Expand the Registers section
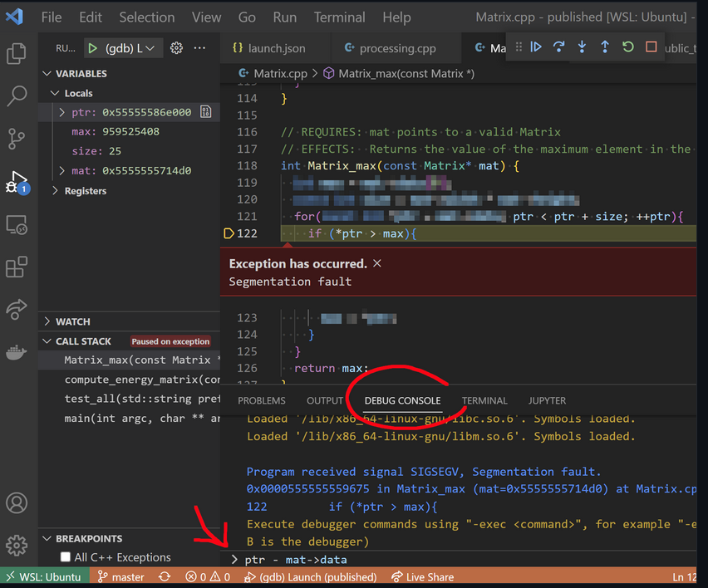Viewport: 708px width, 588px height. (56, 191)
